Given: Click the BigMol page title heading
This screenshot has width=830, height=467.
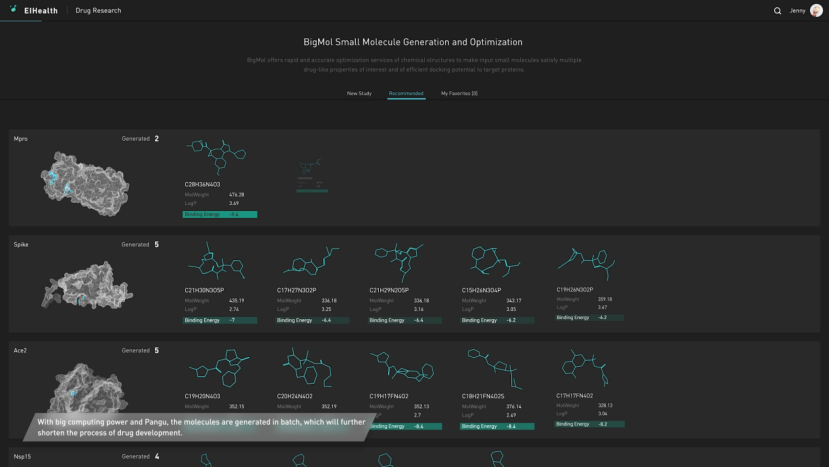Looking at the screenshot, I should pos(413,42).
